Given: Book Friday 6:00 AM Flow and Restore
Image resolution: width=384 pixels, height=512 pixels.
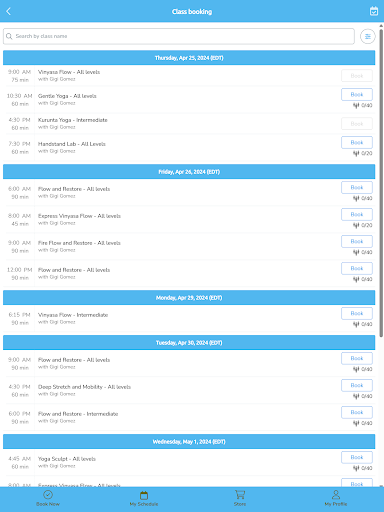Looking at the screenshot, I should coord(357,187).
